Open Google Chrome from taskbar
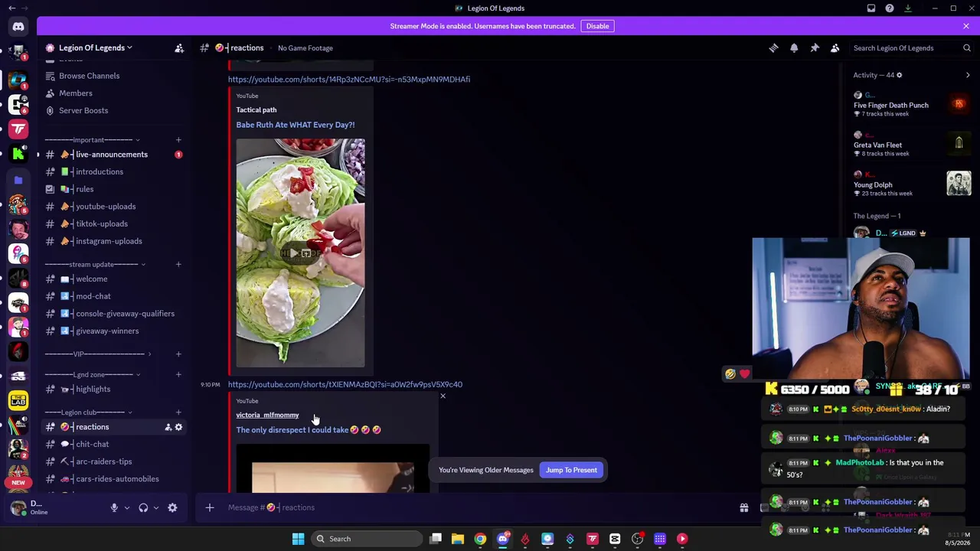This screenshot has width=980, height=551. (480, 539)
